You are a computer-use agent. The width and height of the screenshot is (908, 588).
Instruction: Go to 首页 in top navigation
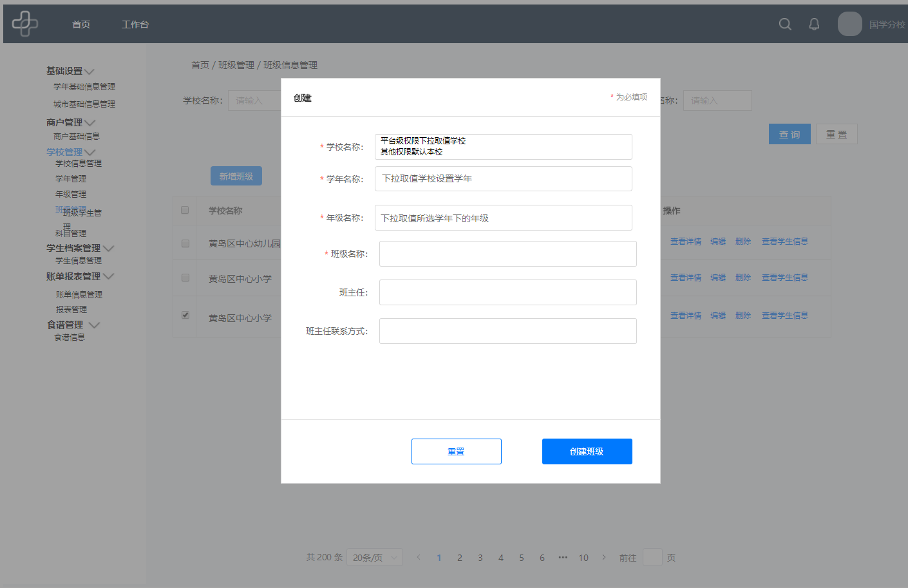[x=81, y=24]
